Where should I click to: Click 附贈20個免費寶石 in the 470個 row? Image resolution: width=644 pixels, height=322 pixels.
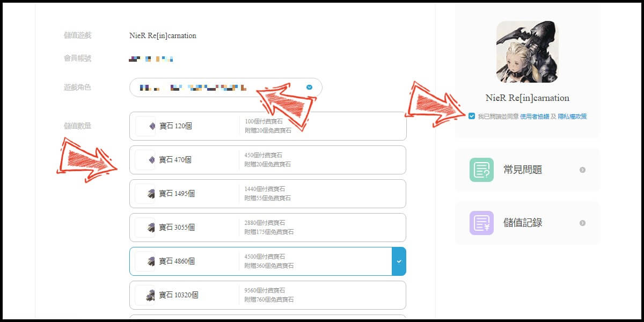268,164
